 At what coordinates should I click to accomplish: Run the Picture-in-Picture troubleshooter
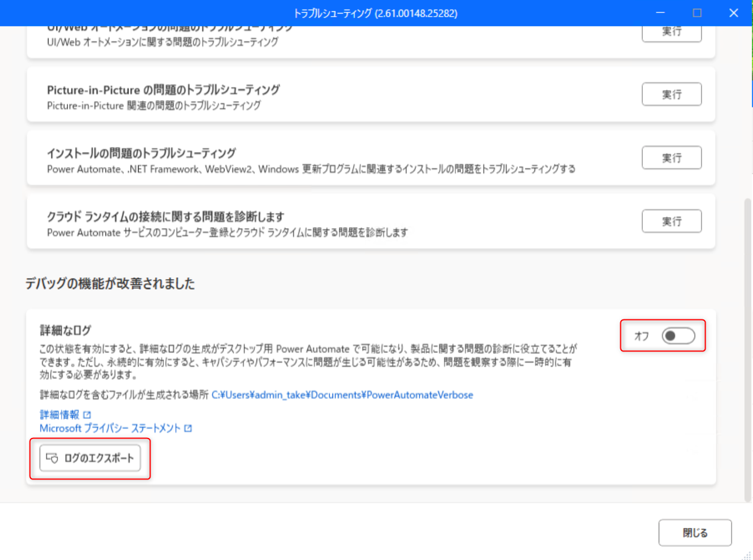click(671, 94)
